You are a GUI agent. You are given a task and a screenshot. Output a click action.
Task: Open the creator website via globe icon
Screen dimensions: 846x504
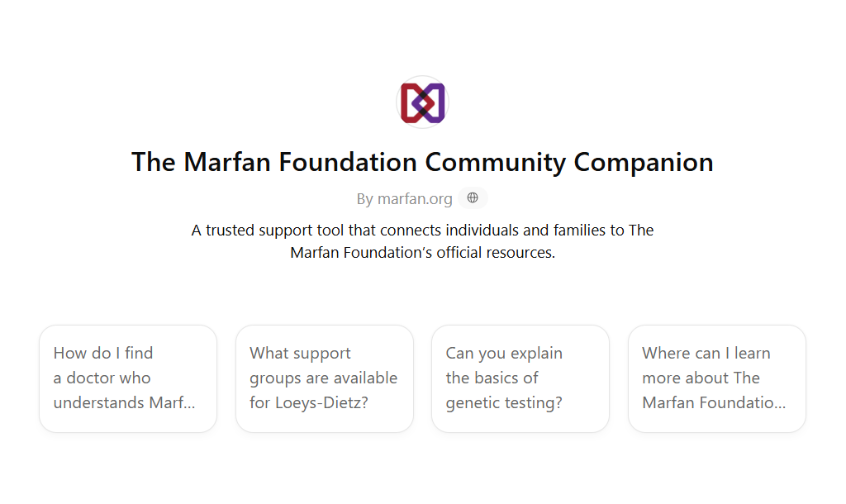[472, 197]
